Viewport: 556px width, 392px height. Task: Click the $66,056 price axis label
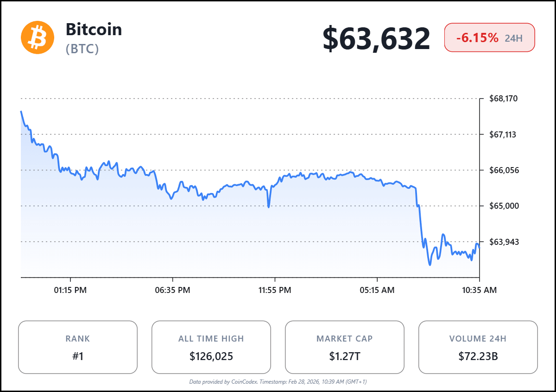(503, 170)
